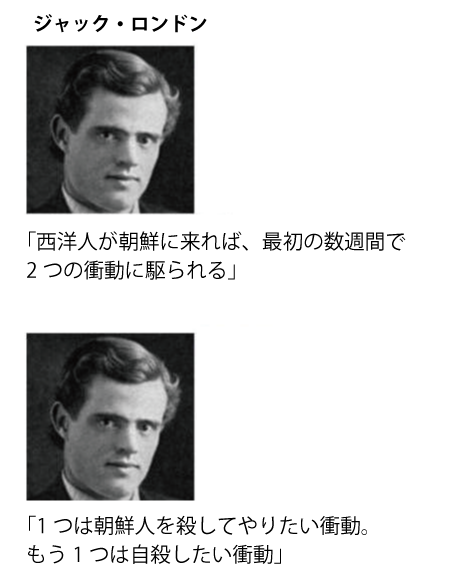Click the heading ジャック・ロンドン
Image resolution: width=468 pixels, height=581 pixels.
pyautogui.click(x=120, y=24)
